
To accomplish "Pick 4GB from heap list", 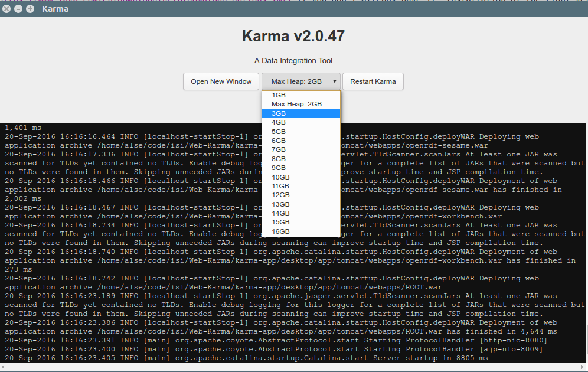I will (x=300, y=123).
